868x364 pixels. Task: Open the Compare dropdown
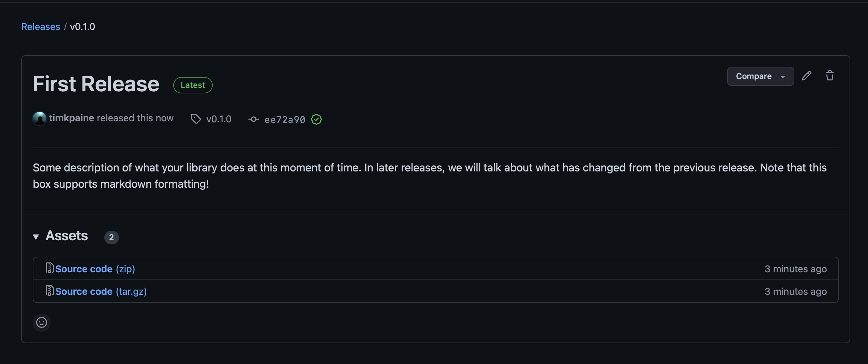coord(761,76)
